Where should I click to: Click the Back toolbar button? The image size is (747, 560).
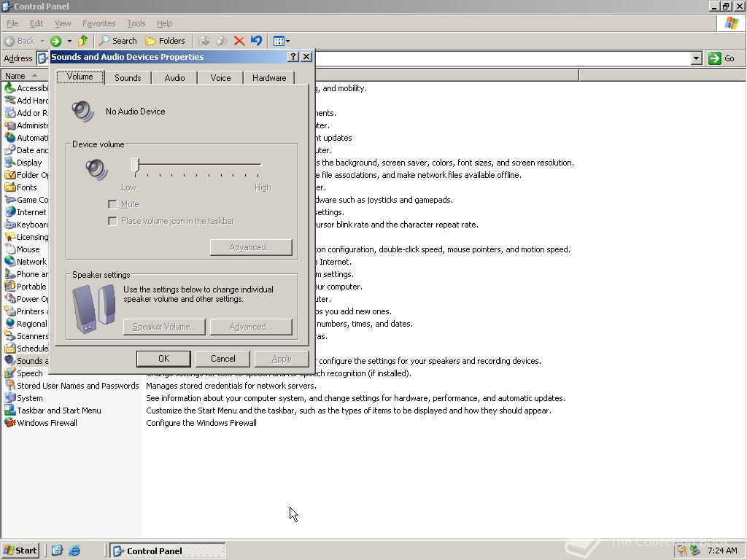coord(20,41)
